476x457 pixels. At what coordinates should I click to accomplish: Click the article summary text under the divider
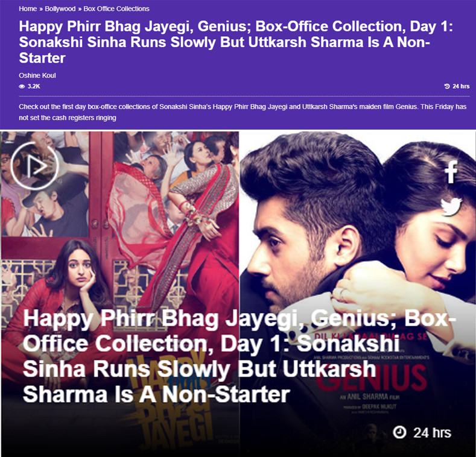(243, 112)
